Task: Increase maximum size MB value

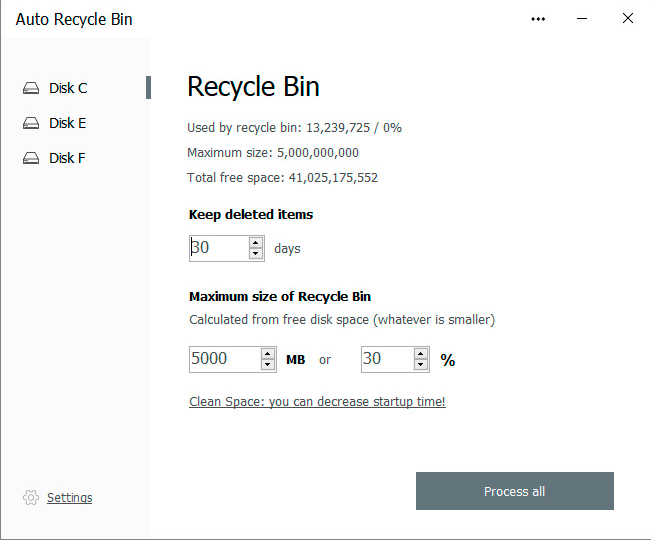Action: tap(268, 354)
